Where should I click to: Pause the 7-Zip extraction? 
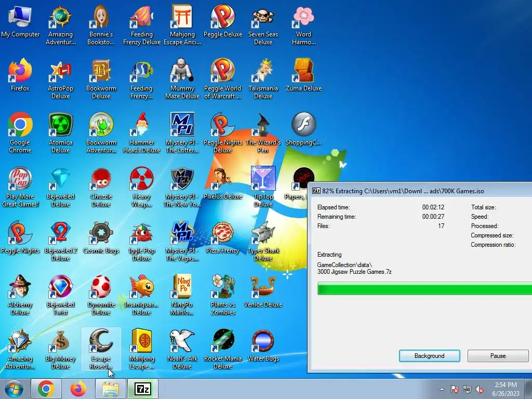point(498,356)
